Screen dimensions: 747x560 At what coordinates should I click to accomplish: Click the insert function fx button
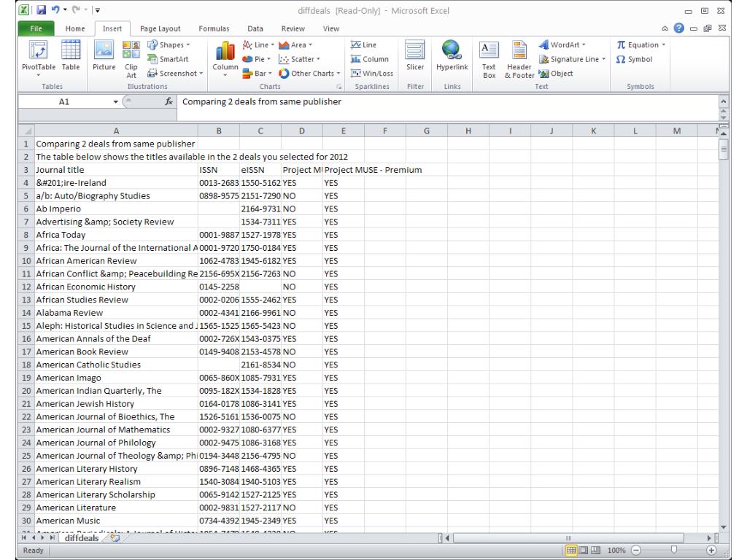coord(169,101)
